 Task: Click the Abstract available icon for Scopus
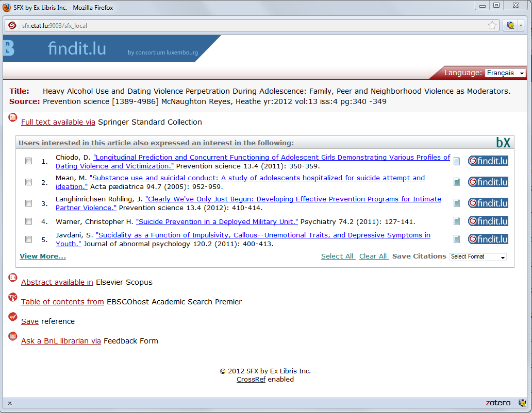pos(12,278)
